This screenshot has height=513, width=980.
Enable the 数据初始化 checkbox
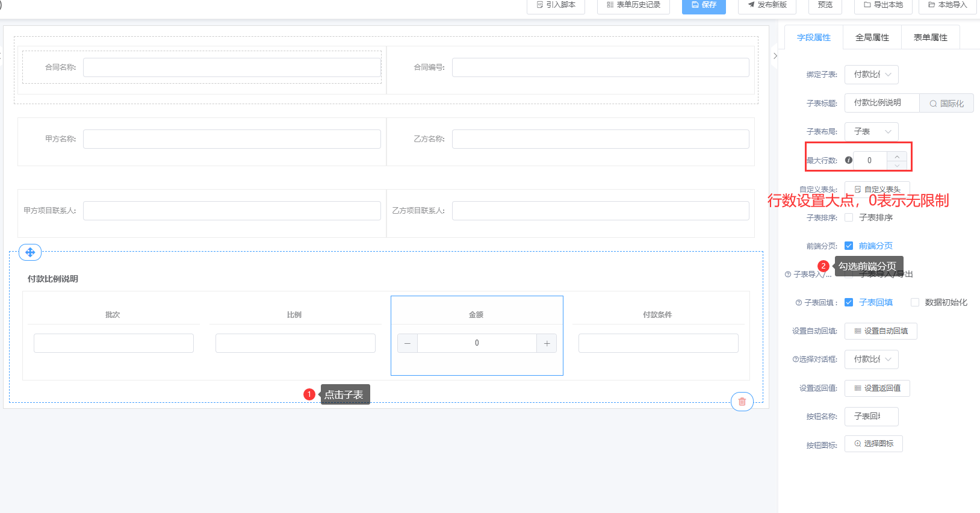(915, 302)
